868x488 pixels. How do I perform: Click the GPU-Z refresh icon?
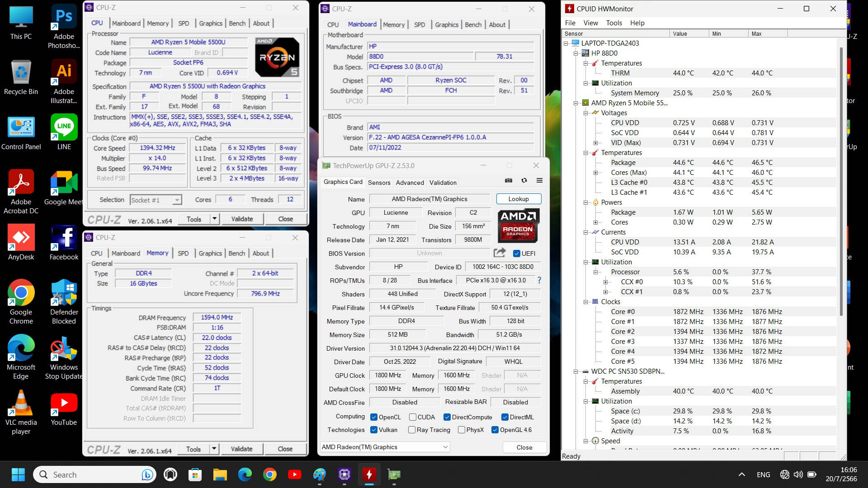click(x=524, y=180)
